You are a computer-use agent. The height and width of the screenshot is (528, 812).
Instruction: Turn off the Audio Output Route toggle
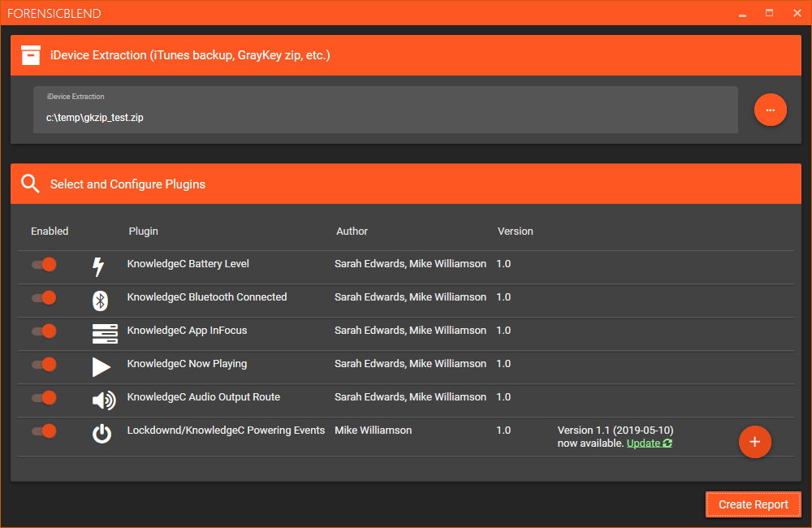point(44,398)
